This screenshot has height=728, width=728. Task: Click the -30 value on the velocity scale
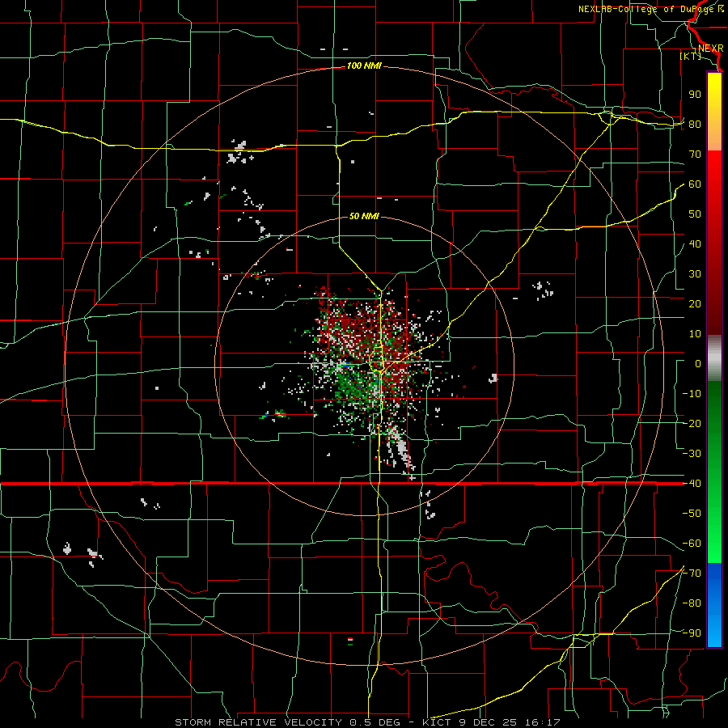(x=692, y=454)
